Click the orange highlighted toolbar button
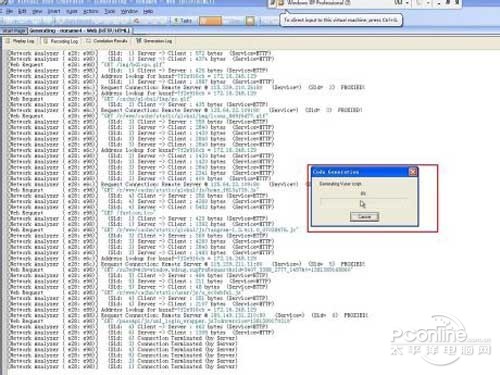This screenshot has width=500, height=375. (x=210, y=21)
